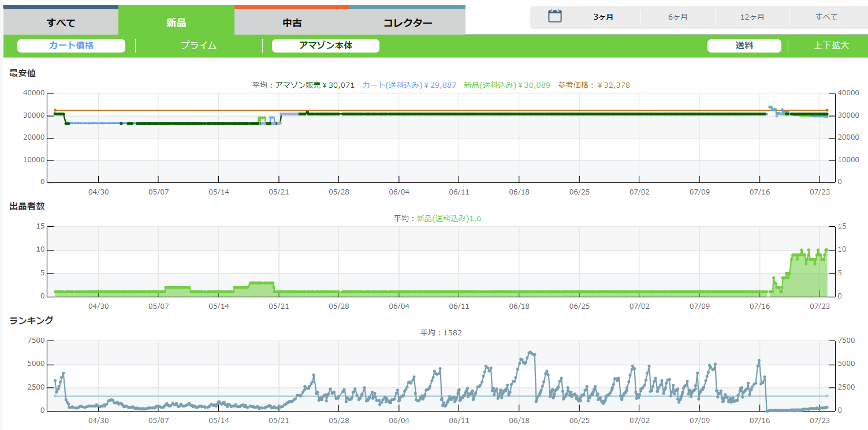Toggle the アマゾン本体 filter
Screen dimensions: 868x430
tap(325, 46)
